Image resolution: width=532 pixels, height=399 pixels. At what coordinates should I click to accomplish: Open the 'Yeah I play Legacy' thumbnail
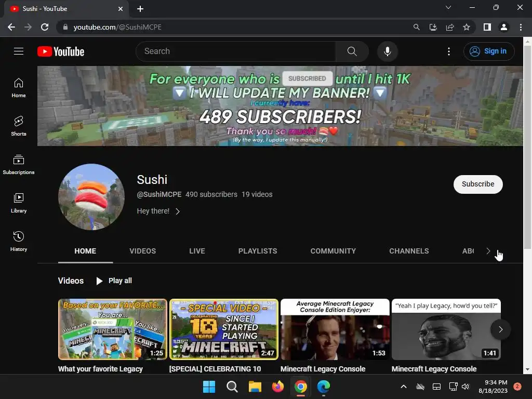(x=446, y=329)
